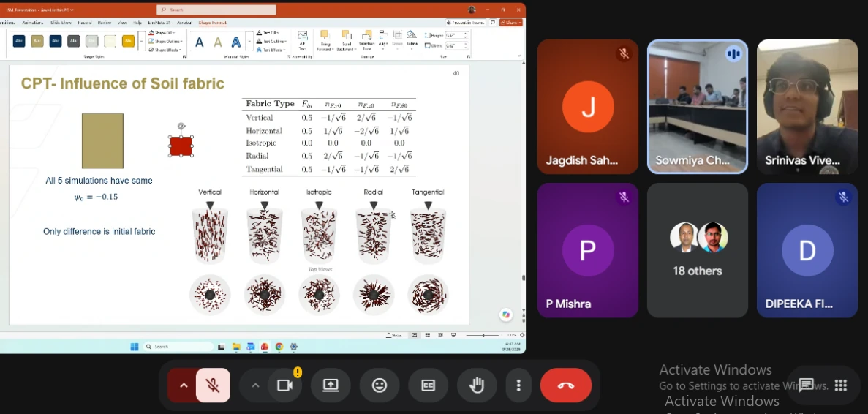
Task: Open the 18 others participants tile
Action: click(x=698, y=250)
